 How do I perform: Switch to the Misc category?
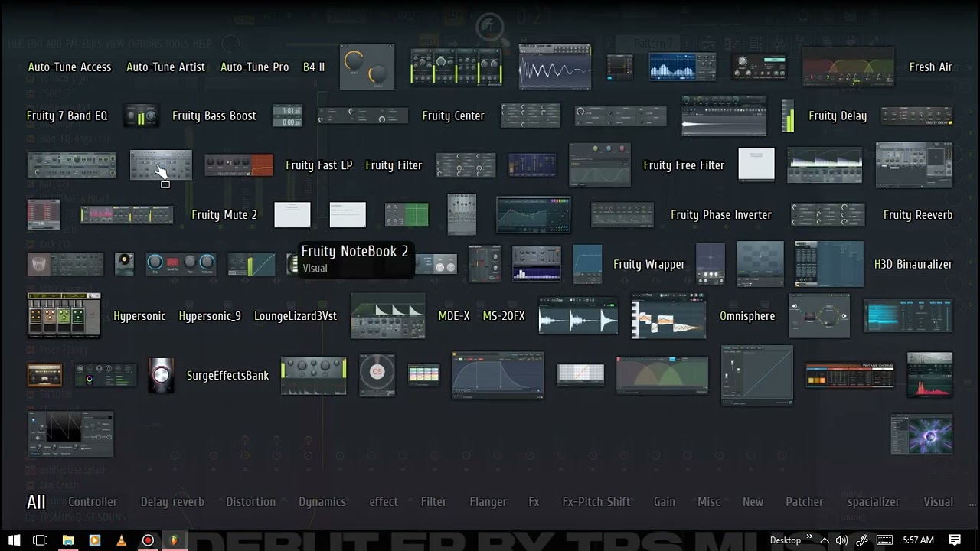coord(709,502)
